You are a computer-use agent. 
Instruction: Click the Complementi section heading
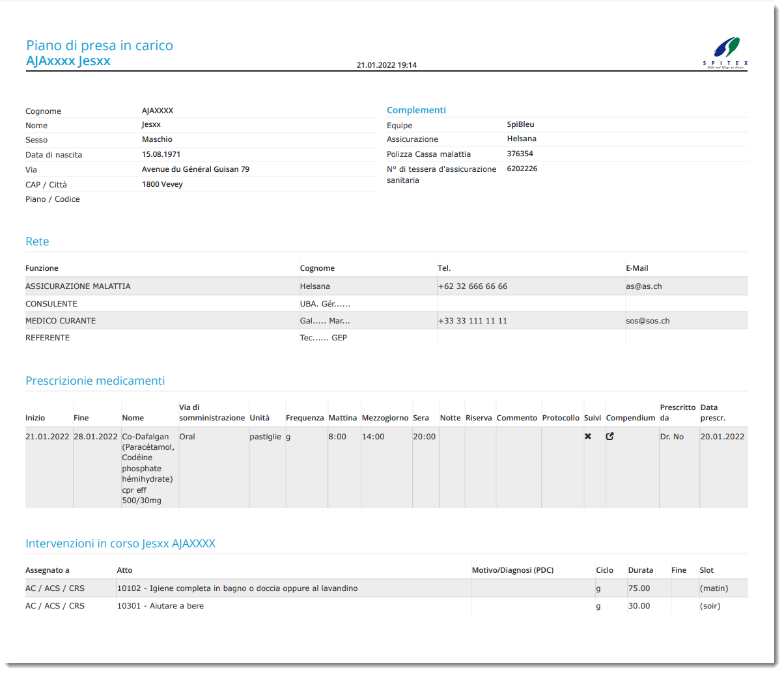pyautogui.click(x=416, y=110)
